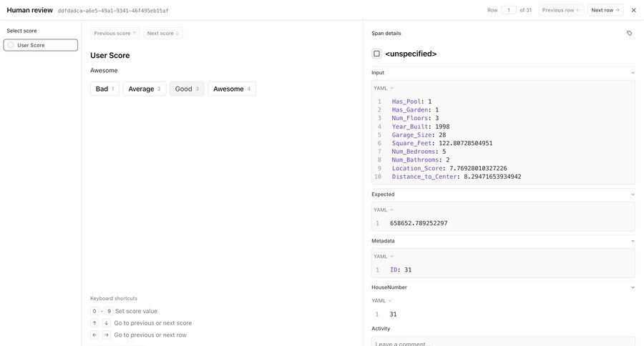This screenshot has height=346, width=644.
Task: Click the Year_Built: 1998 line
Action: [421, 127]
